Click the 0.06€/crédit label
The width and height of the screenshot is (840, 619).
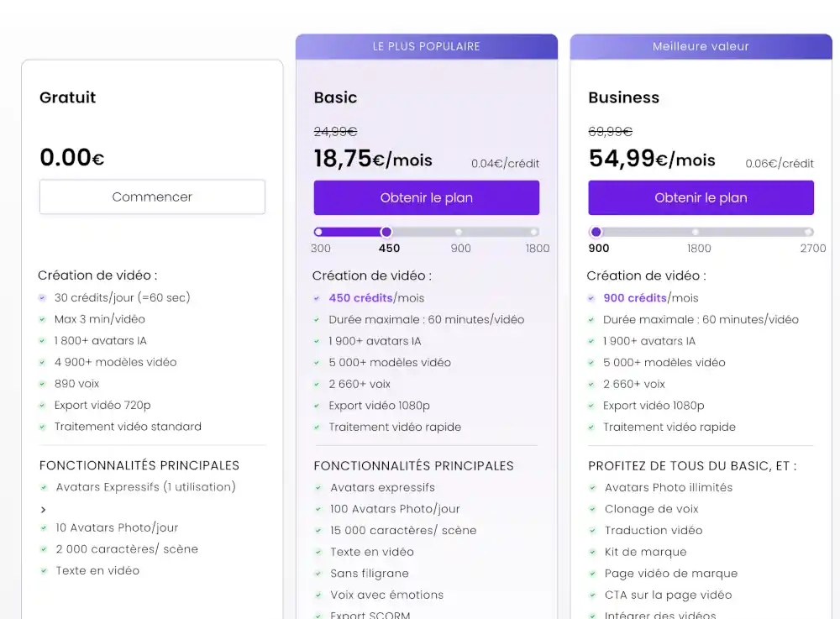[780, 163]
